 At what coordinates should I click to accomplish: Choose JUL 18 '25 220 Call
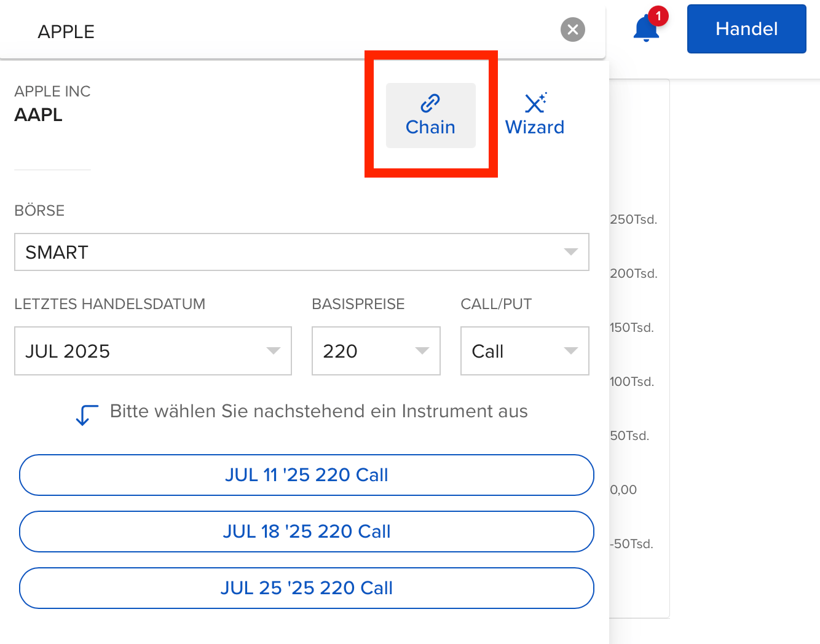[x=306, y=532]
